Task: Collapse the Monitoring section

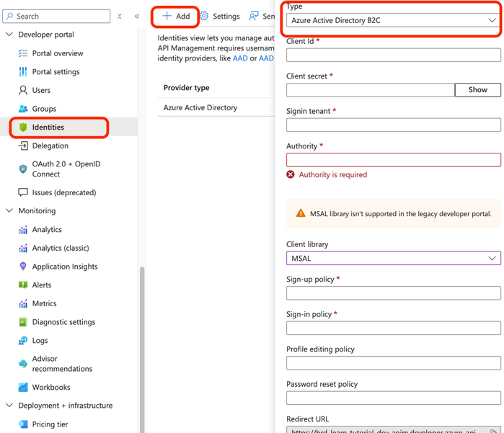Action: tap(9, 210)
